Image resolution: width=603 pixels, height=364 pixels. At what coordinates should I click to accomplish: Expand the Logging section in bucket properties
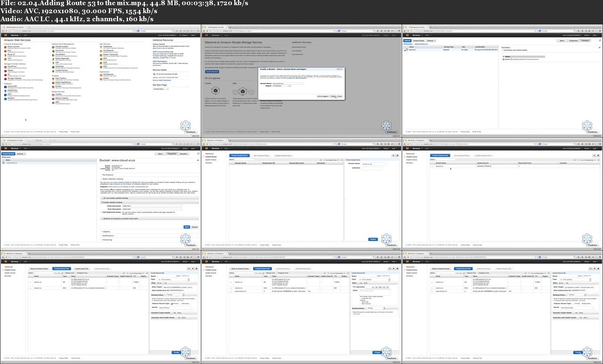106,232
